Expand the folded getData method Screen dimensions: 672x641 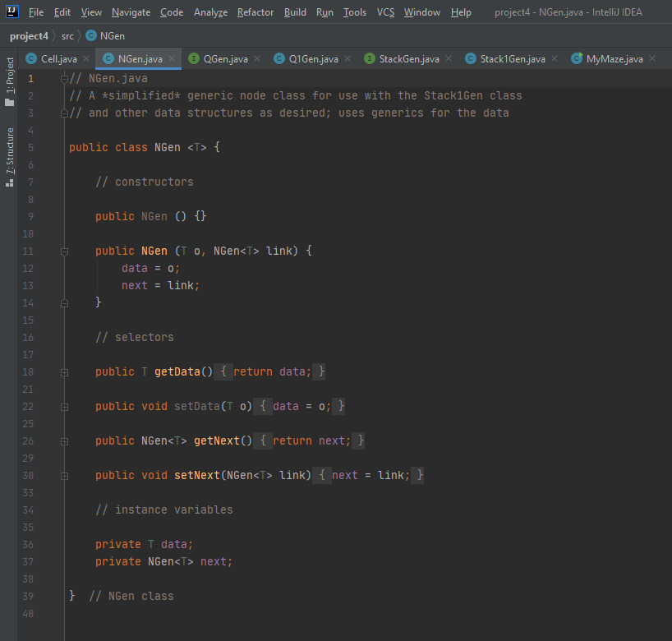(64, 372)
